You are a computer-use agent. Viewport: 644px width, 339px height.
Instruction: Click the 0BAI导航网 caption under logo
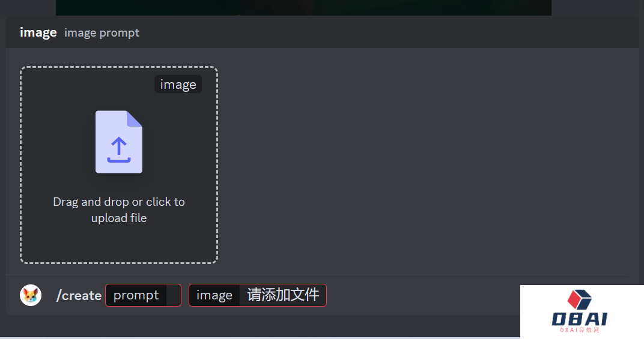580,329
